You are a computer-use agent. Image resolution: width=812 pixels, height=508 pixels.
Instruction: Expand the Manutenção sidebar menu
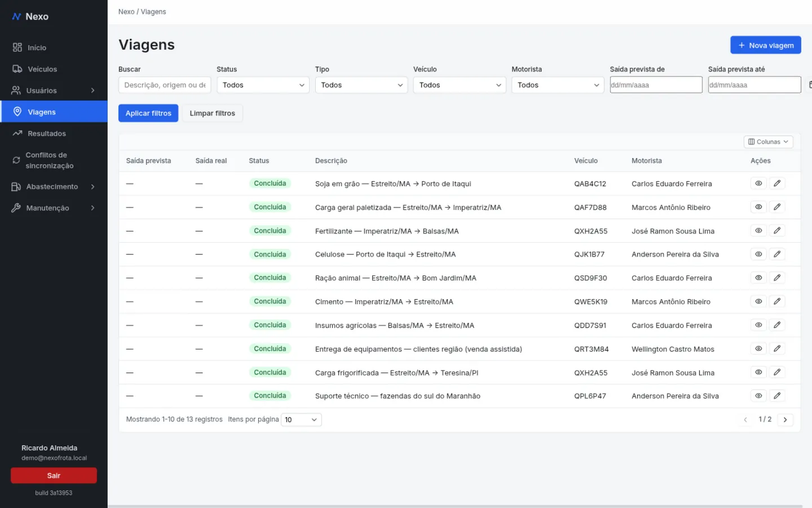coord(54,208)
